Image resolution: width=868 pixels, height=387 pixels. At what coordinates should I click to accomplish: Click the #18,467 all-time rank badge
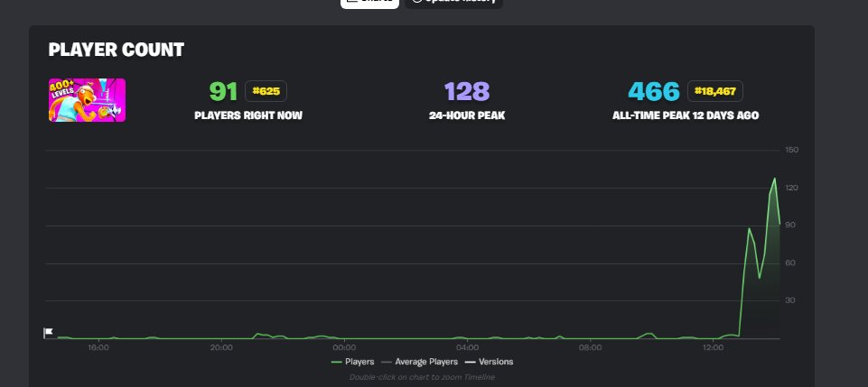tap(714, 91)
